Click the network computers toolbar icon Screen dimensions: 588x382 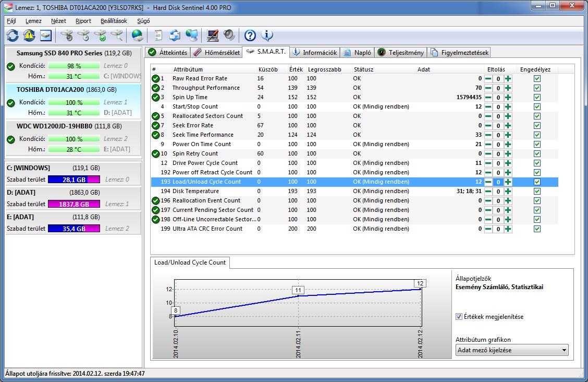coord(192,35)
